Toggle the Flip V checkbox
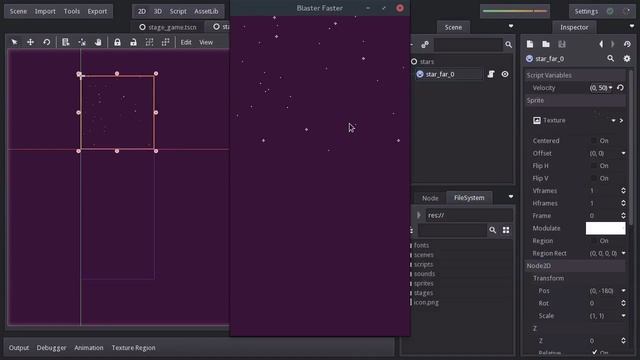This screenshot has width=640, height=360. tap(594, 178)
